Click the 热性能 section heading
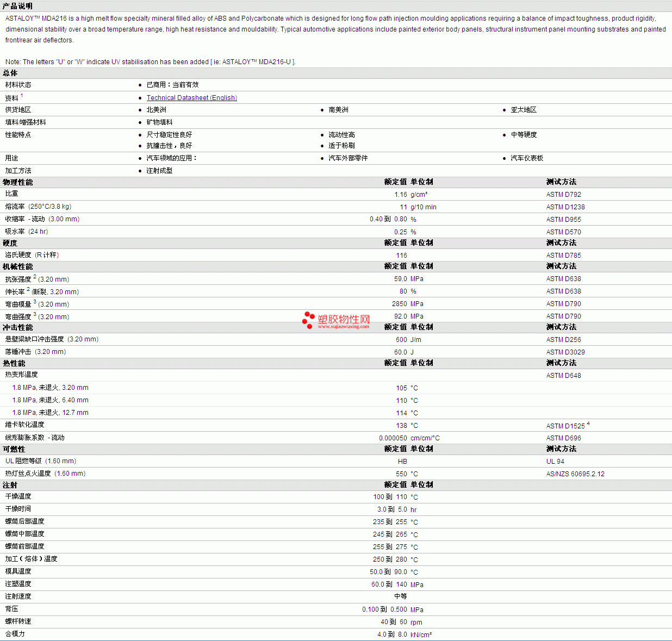 [14, 363]
